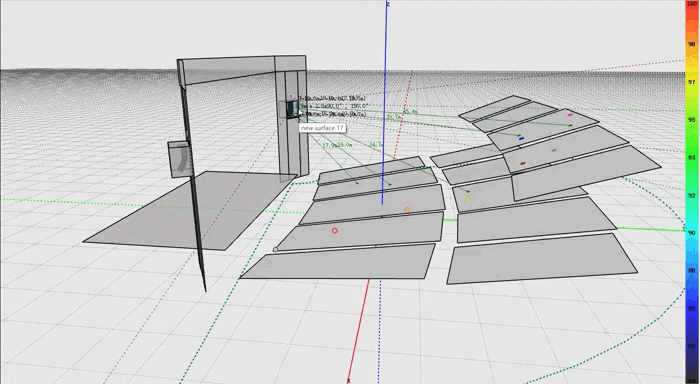Click the 'new surface 17' tooltip label

point(322,128)
